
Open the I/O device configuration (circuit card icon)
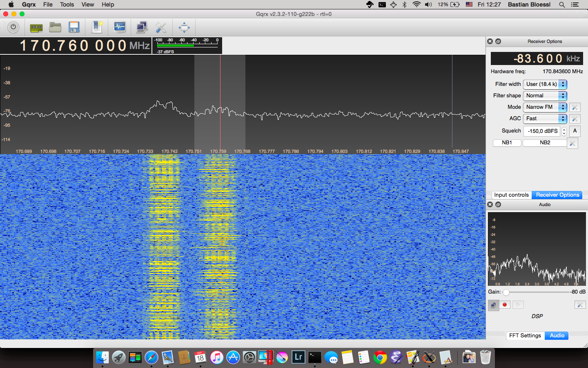click(36, 27)
